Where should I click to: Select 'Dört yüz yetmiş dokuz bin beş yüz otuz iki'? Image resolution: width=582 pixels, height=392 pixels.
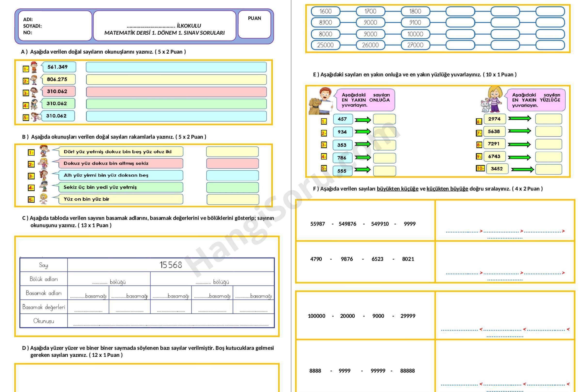pyautogui.click(x=118, y=152)
